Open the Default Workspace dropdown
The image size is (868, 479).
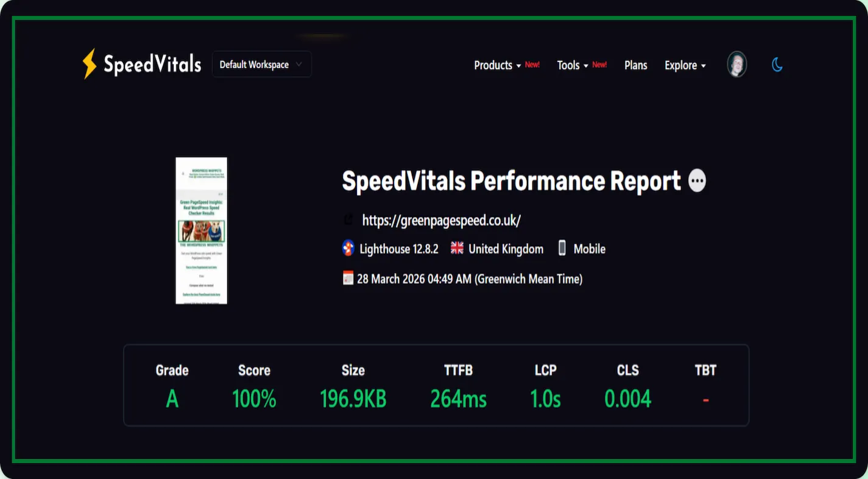coord(261,65)
